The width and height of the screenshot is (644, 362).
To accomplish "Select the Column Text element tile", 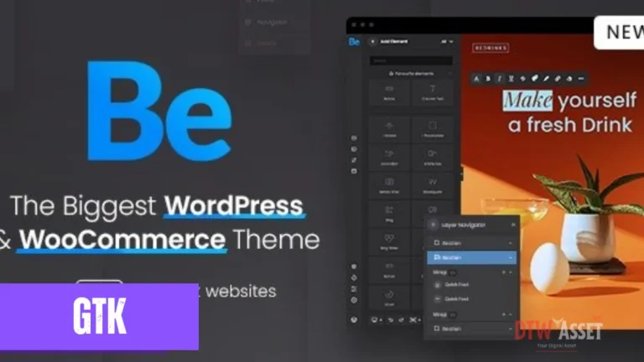I will [433, 93].
